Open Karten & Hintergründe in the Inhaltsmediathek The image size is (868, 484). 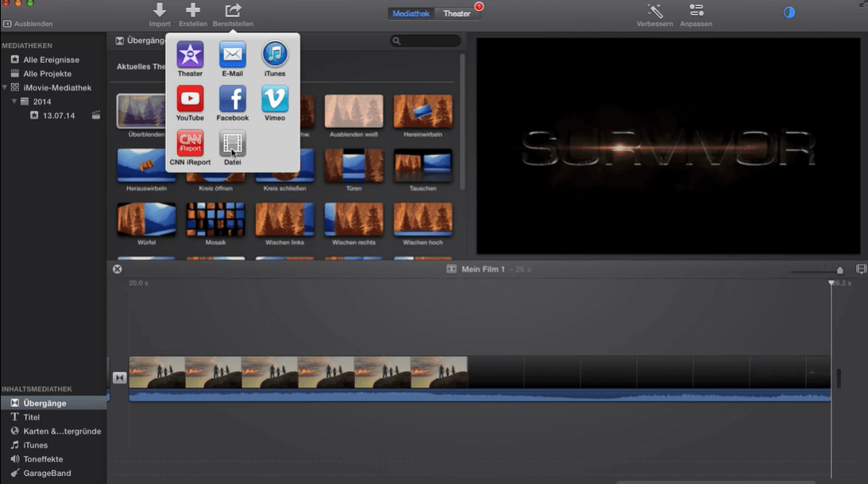pos(62,432)
